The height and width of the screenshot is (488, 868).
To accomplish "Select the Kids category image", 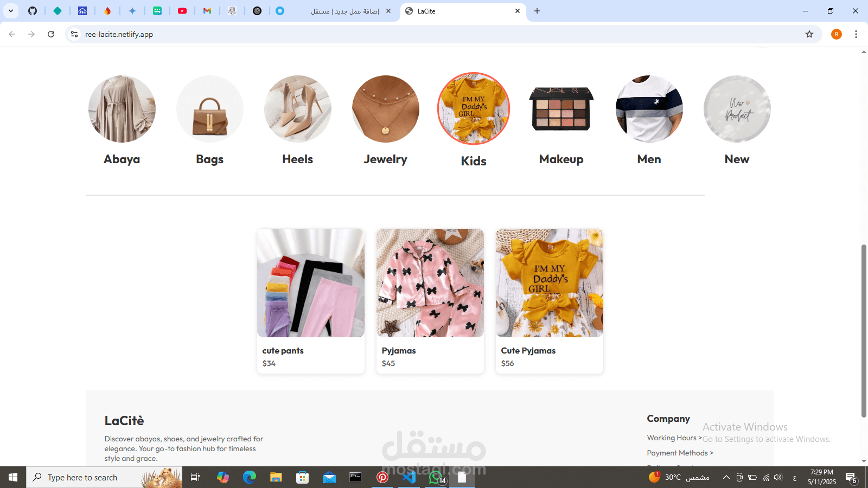I will point(474,109).
